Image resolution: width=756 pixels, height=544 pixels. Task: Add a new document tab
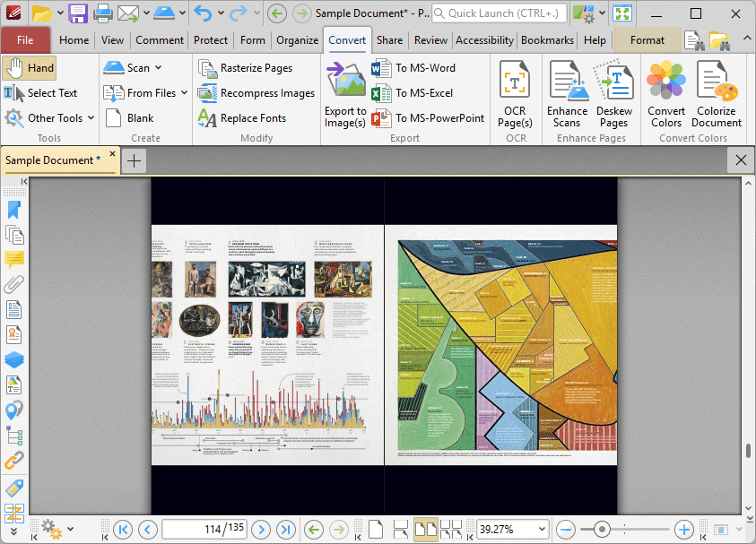click(x=134, y=160)
